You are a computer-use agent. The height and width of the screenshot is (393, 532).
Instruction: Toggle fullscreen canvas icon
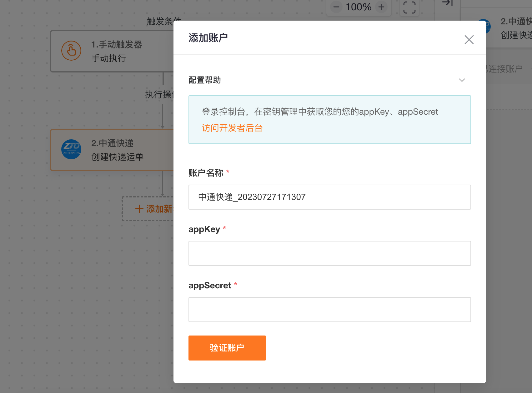(409, 7)
